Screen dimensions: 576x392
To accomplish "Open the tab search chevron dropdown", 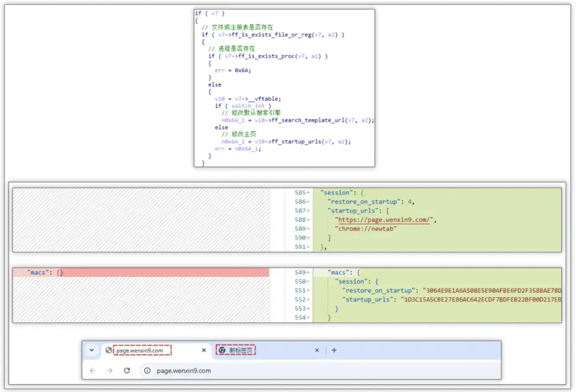I will pos(91,350).
